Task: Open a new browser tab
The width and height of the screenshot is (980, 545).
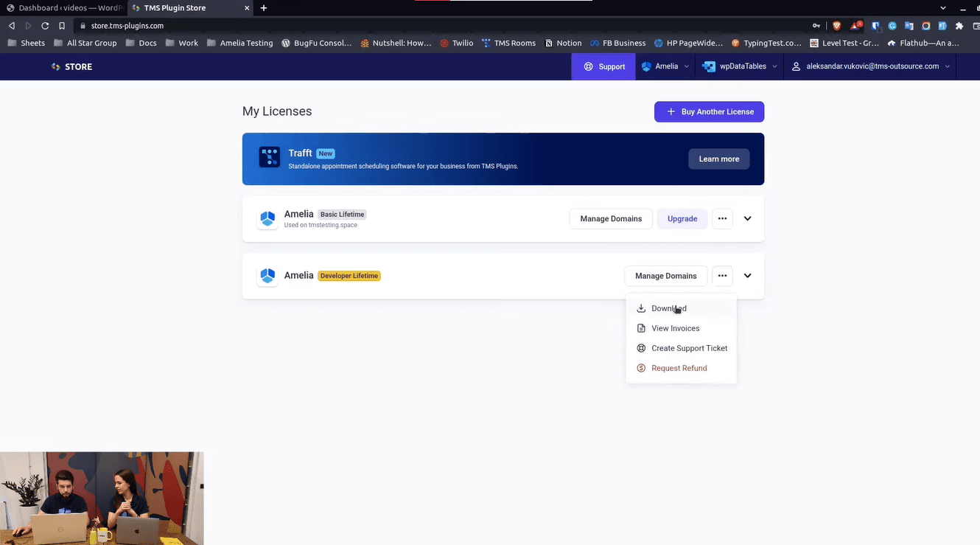Action: 264,8
